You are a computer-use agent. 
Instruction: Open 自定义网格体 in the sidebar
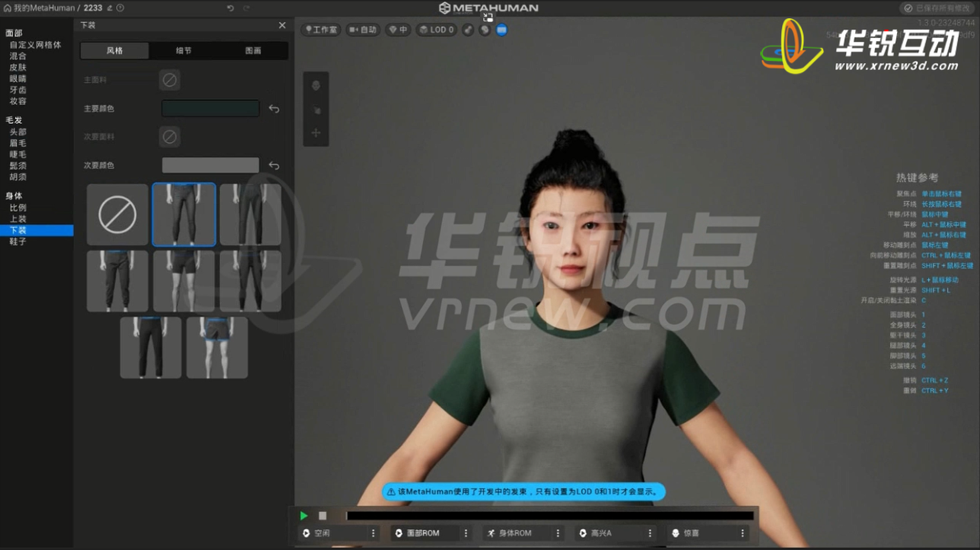pyautogui.click(x=35, y=45)
